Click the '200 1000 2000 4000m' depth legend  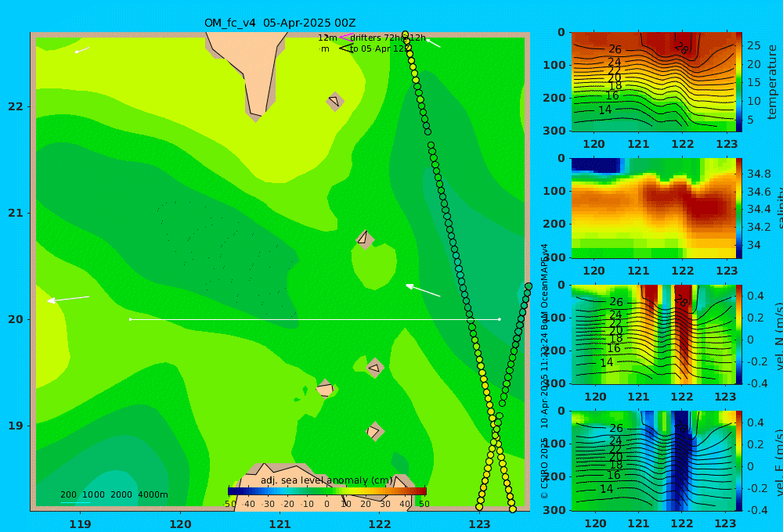click(114, 495)
